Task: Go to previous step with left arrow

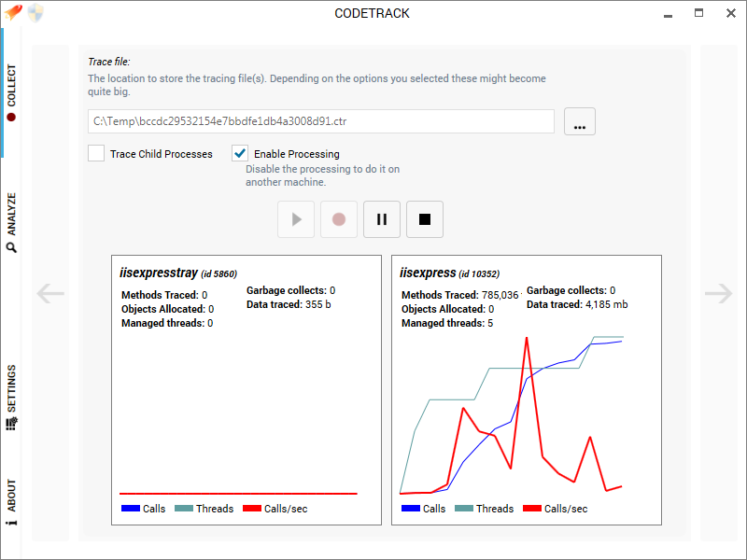Action: click(x=50, y=293)
